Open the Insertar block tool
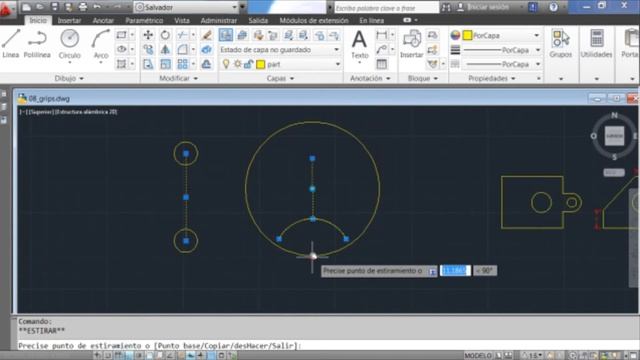This screenshot has width=640, height=360. 411,44
